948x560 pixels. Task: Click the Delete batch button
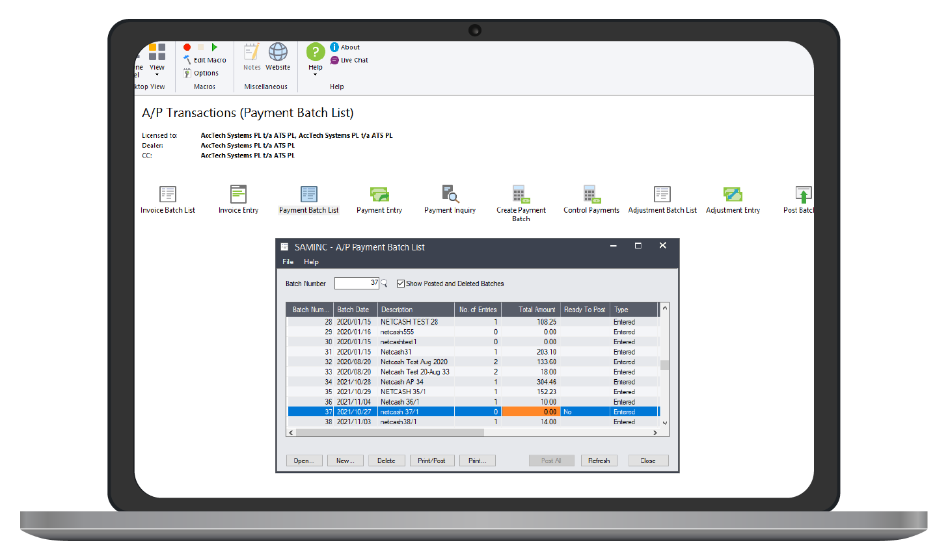tap(386, 460)
